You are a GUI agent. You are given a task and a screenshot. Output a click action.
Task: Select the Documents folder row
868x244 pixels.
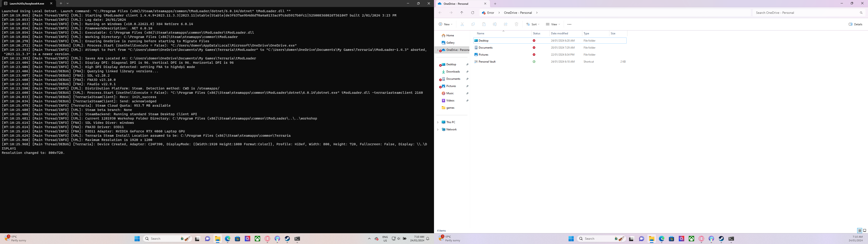coord(486,47)
